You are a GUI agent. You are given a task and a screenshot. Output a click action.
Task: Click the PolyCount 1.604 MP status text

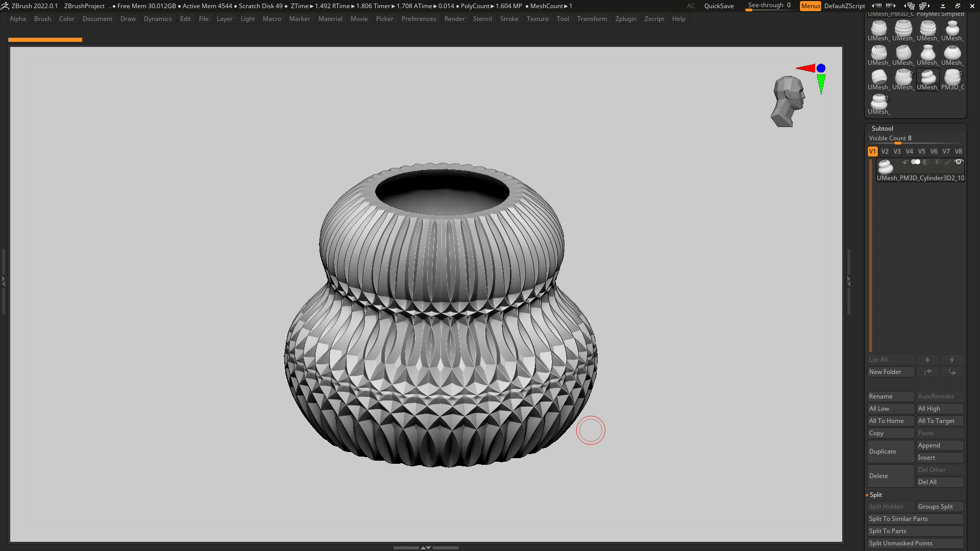(x=491, y=6)
